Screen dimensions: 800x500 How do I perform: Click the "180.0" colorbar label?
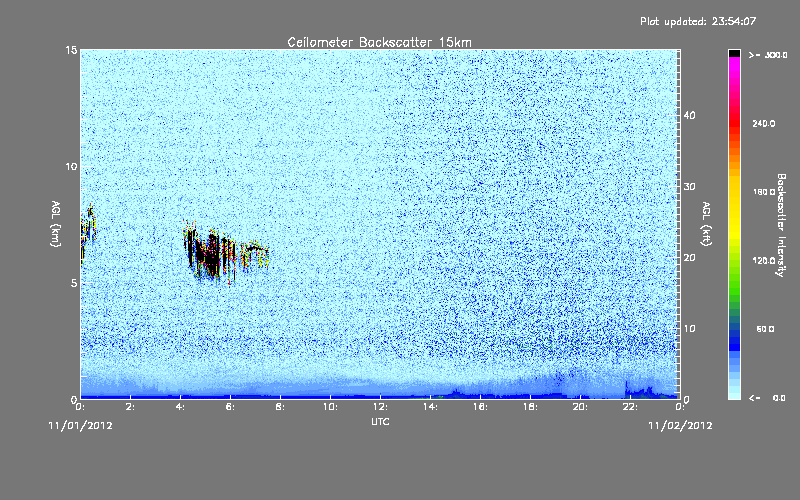coord(764,192)
